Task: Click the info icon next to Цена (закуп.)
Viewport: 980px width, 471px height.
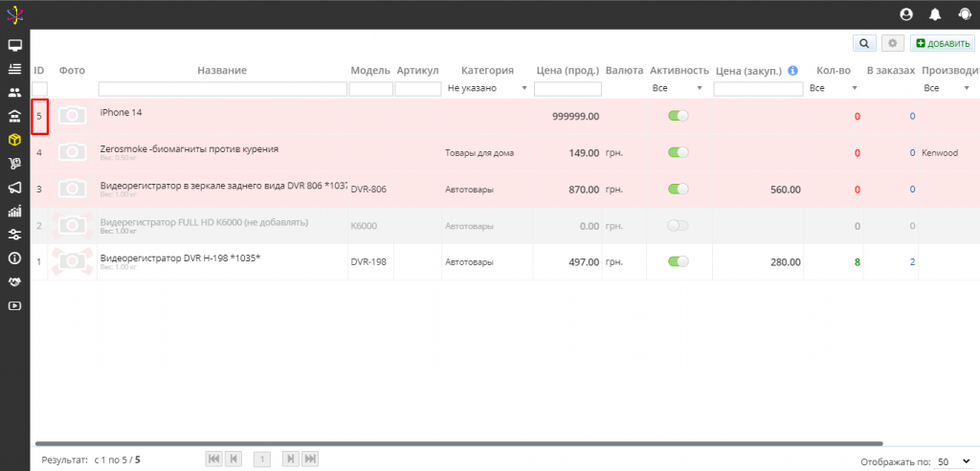Action: click(793, 71)
